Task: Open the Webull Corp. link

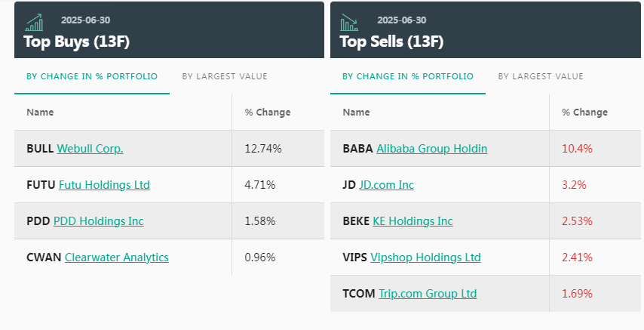Action: click(90, 149)
